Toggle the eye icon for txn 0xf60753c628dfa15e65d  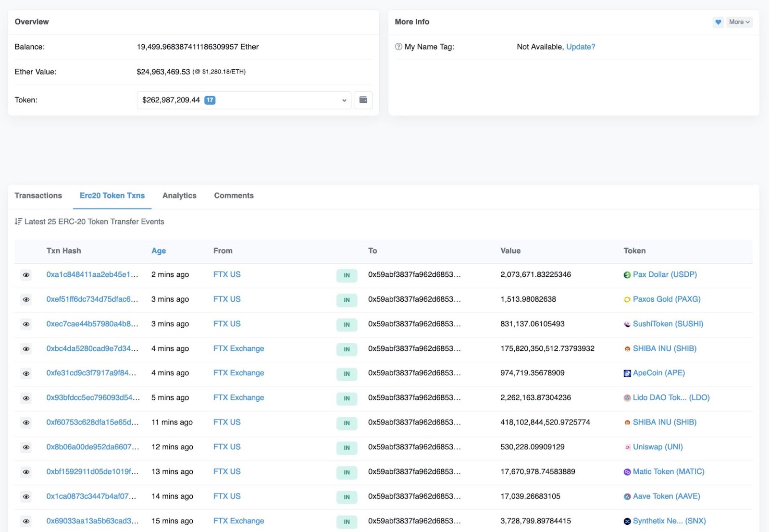click(x=26, y=422)
